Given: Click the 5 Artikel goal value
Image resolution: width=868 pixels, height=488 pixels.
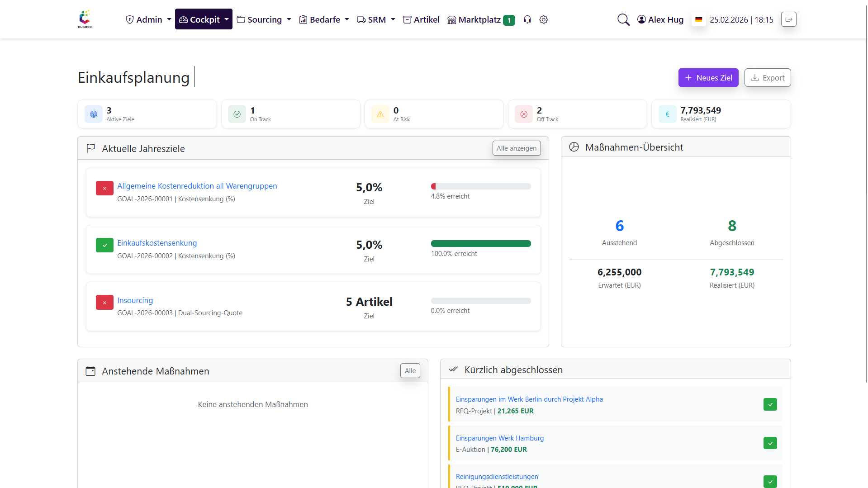Looking at the screenshot, I should pos(369,302).
